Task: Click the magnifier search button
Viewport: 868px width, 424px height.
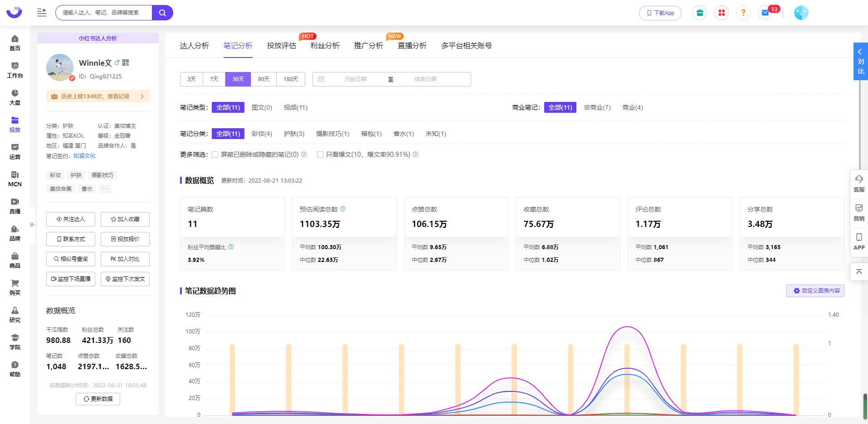Action: click(x=162, y=13)
